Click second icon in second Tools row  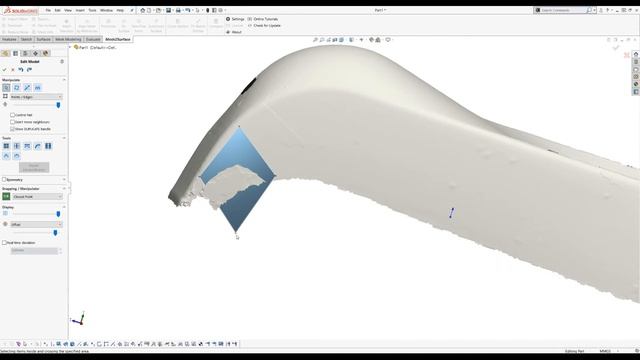tap(17, 156)
